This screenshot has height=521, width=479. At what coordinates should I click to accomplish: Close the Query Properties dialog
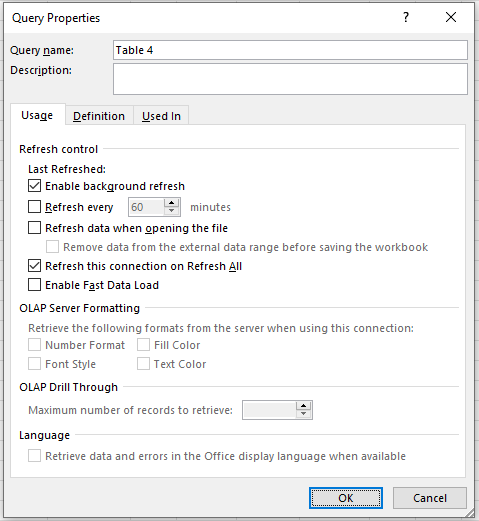[451, 17]
